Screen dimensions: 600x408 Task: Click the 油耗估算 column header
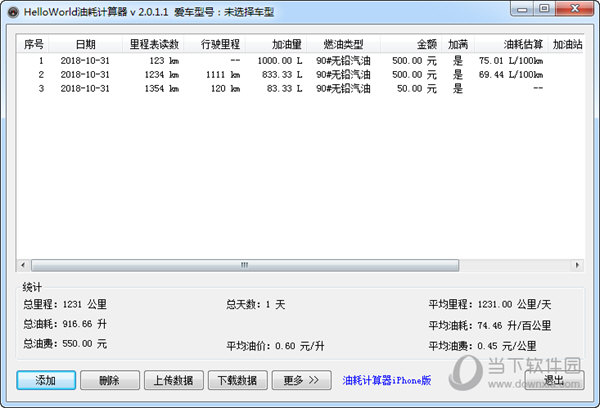tap(511, 44)
